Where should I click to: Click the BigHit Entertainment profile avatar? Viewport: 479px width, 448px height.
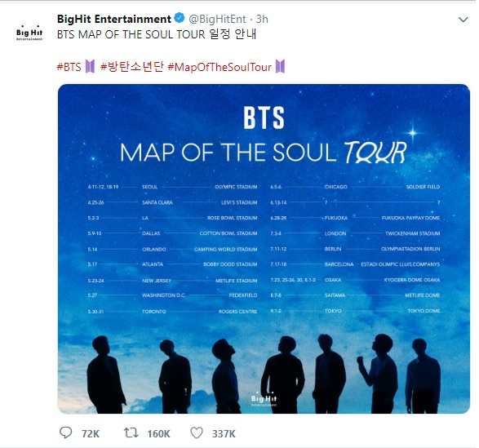click(29, 33)
